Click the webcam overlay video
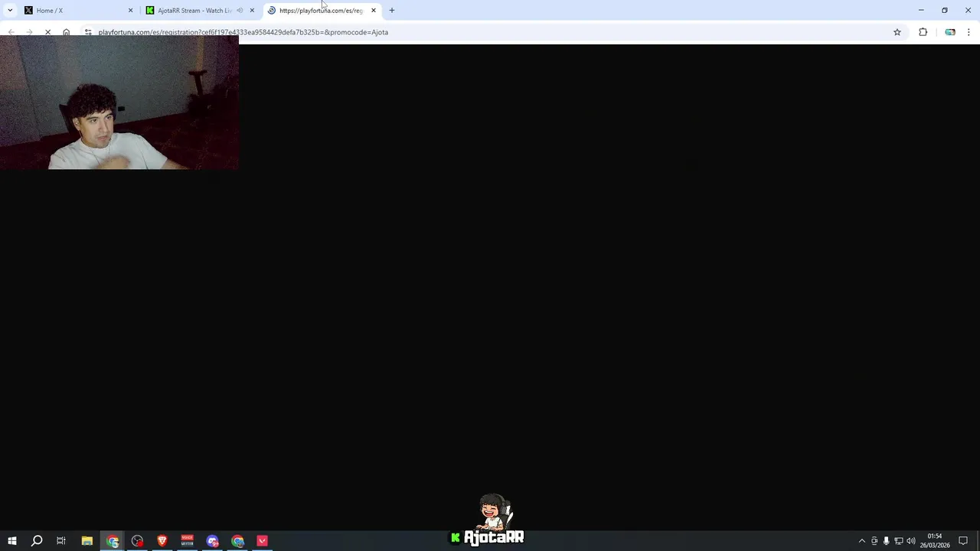 (119, 102)
